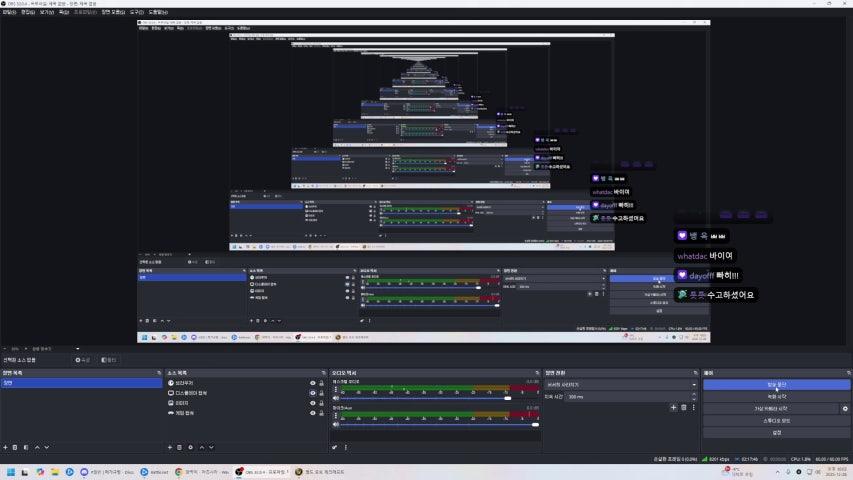Open scene filters icon in scene list toolbar
The image size is (853, 480).
click(26, 447)
